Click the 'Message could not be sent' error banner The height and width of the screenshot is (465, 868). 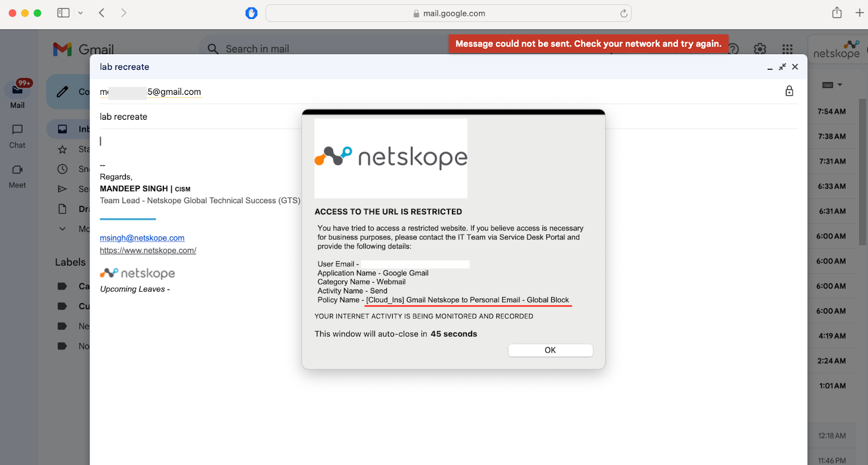coord(589,44)
